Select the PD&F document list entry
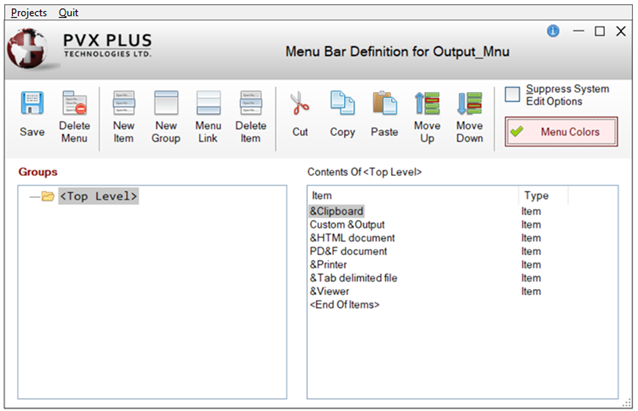 [x=348, y=252]
